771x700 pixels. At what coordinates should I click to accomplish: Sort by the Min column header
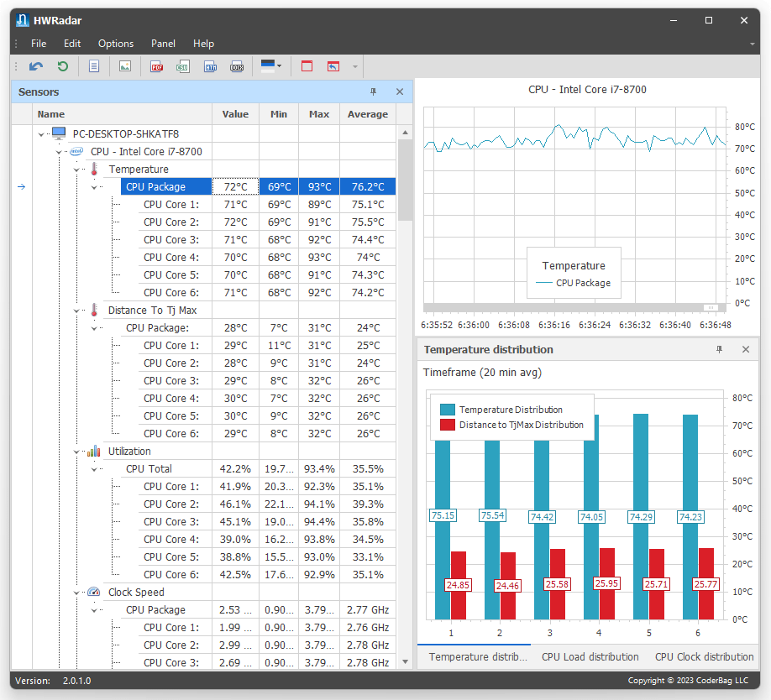coord(279,114)
